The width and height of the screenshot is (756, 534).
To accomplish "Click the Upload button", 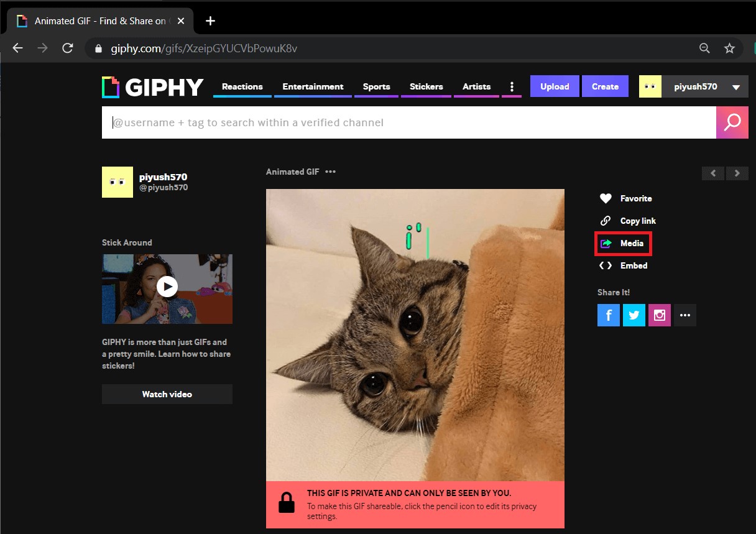I will [555, 86].
